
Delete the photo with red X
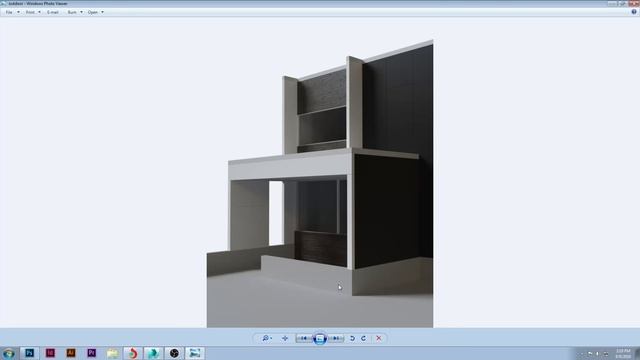click(x=379, y=338)
